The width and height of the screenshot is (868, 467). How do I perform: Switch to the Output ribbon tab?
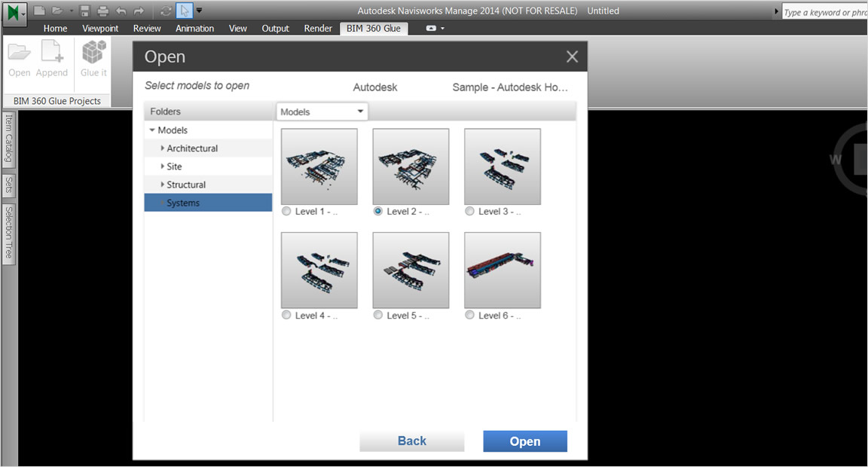(275, 28)
